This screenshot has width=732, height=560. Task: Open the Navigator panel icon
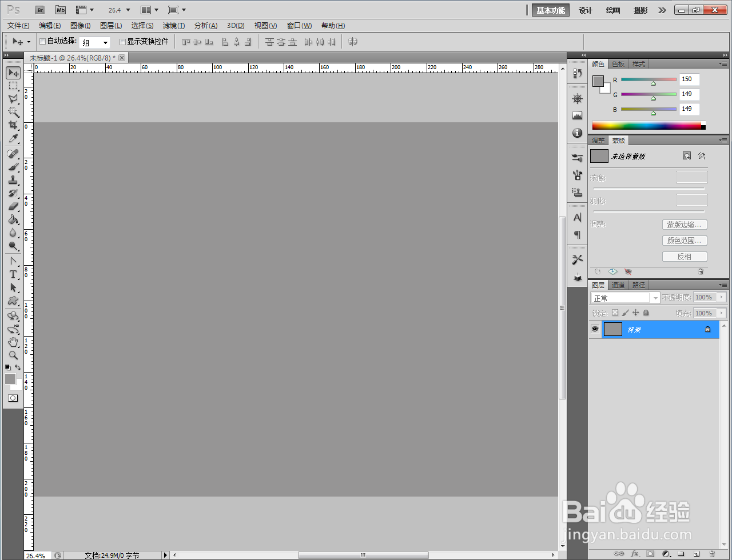click(577, 99)
